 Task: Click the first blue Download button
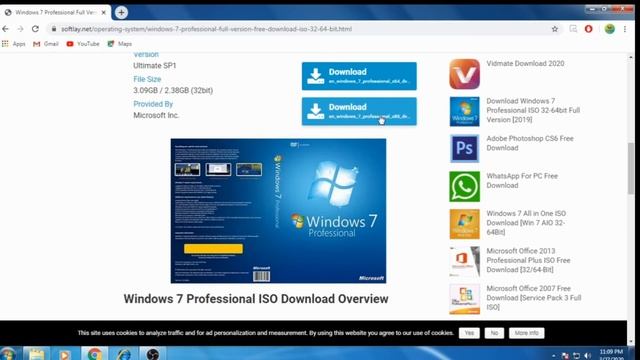(x=359, y=76)
